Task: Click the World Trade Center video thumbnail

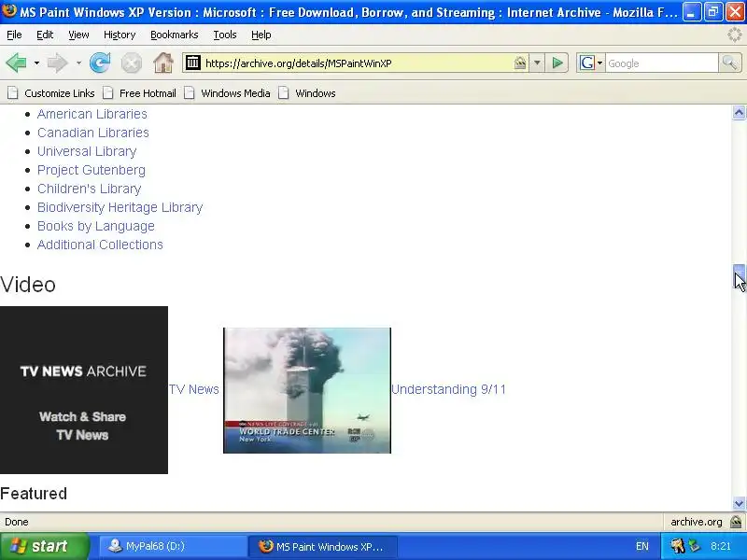Action: click(307, 390)
